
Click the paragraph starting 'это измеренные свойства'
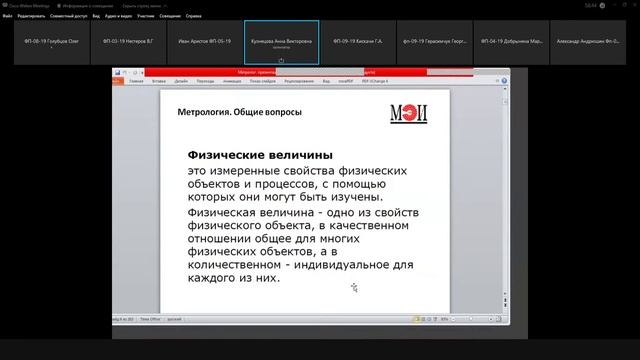[x=297, y=184]
